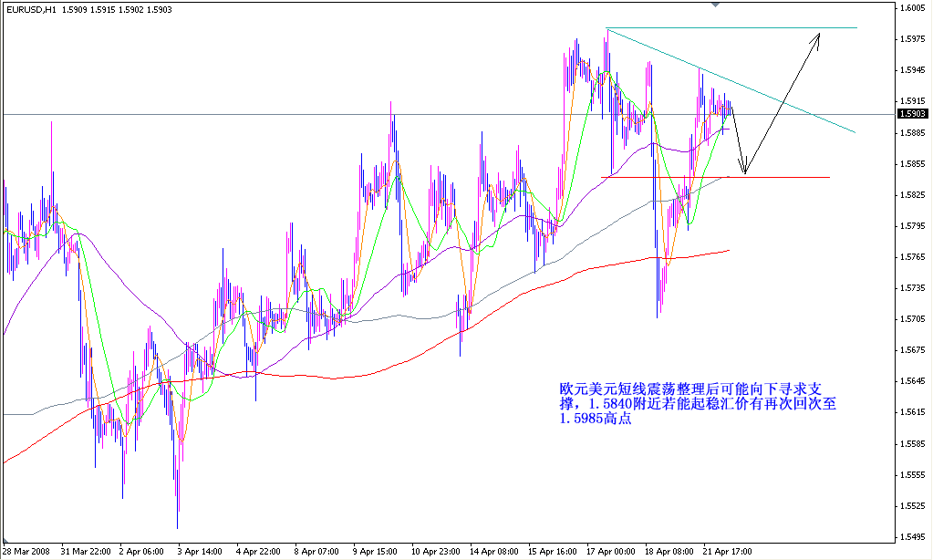Click the 15 Apr 16:00 time label
The width and height of the screenshot is (933, 560).
(x=552, y=552)
